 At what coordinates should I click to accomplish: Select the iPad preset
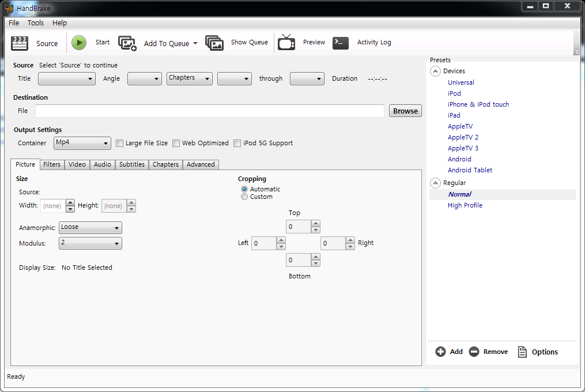pos(454,115)
